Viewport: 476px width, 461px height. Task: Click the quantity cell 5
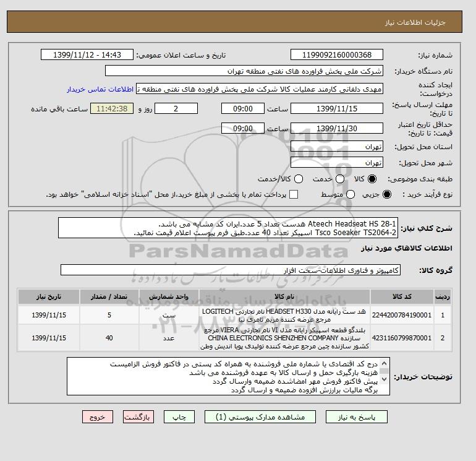coord(109,315)
